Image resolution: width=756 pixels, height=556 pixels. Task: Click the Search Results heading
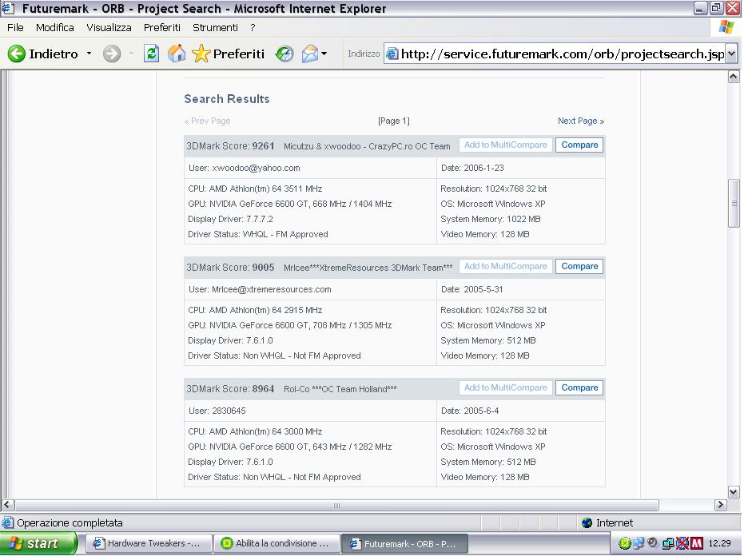coord(227,99)
